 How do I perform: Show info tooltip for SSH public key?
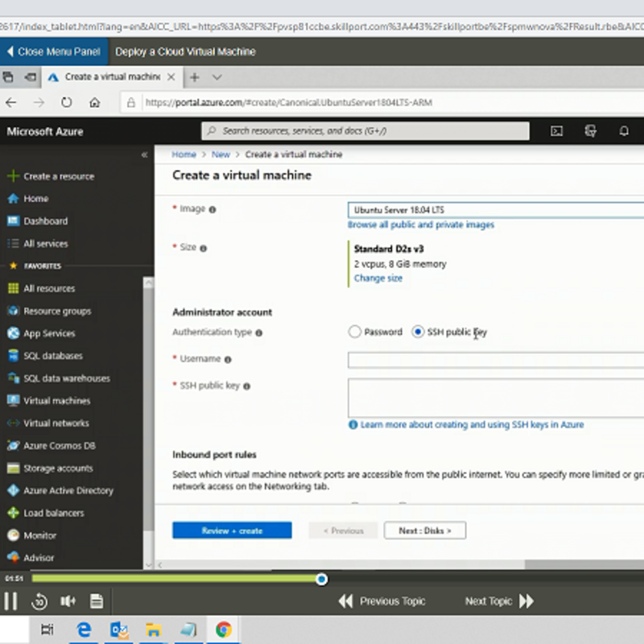point(247,386)
